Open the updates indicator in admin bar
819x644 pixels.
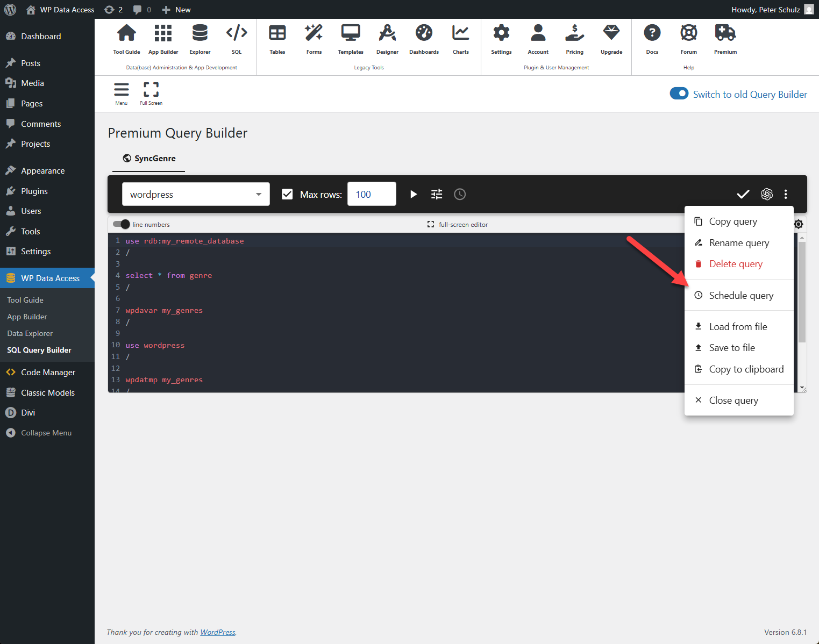113,10
